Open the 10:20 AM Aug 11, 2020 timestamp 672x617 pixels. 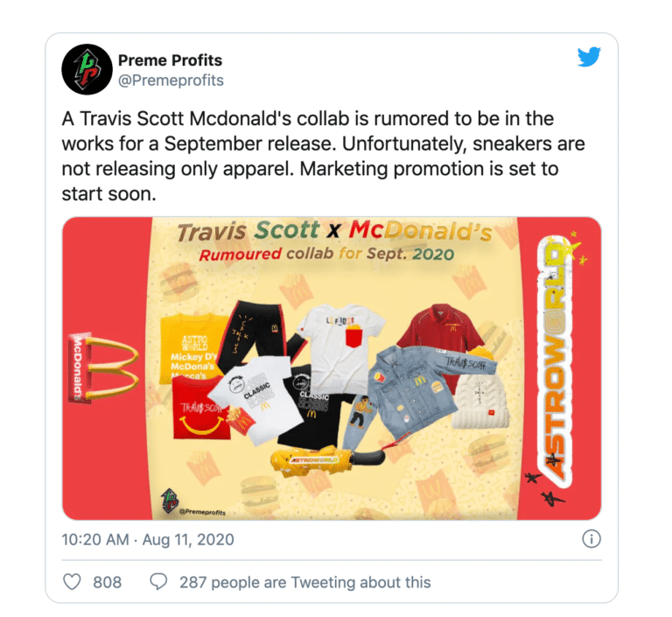point(148,539)
